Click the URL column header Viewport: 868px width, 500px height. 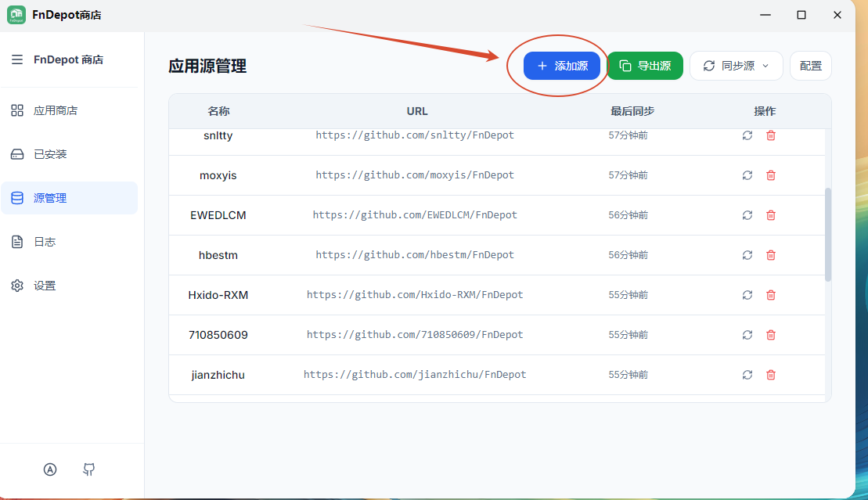pos(417,111)
